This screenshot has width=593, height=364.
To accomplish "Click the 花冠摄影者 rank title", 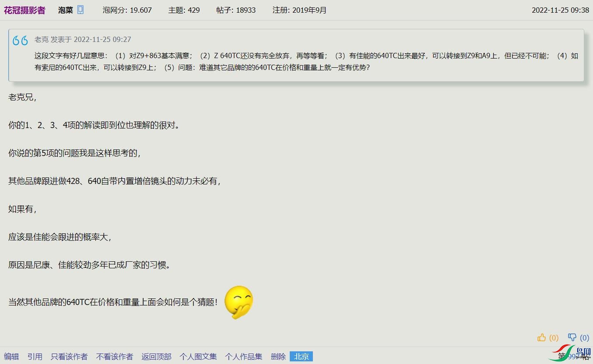I will pyautogui.click(x=24, y=10).
